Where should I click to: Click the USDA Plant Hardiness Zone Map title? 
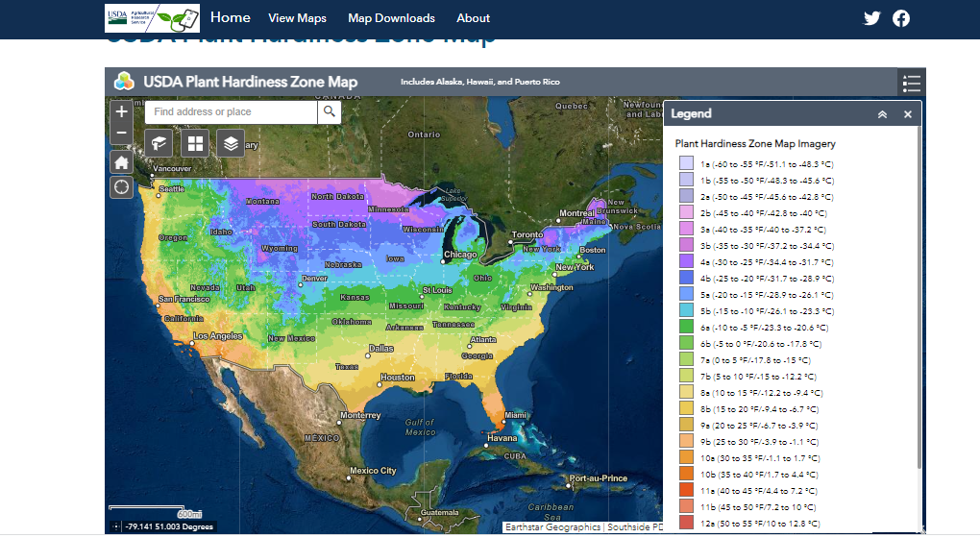click(251, 82)
